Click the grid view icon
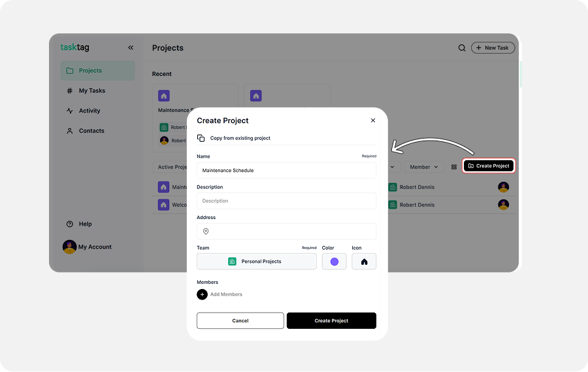 click(x=454, y=167)
